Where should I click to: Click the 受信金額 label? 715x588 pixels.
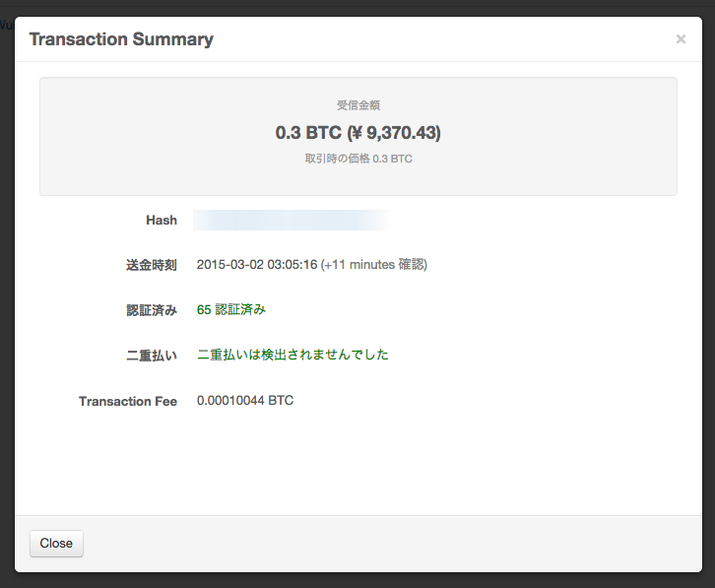tap(357, 104)
